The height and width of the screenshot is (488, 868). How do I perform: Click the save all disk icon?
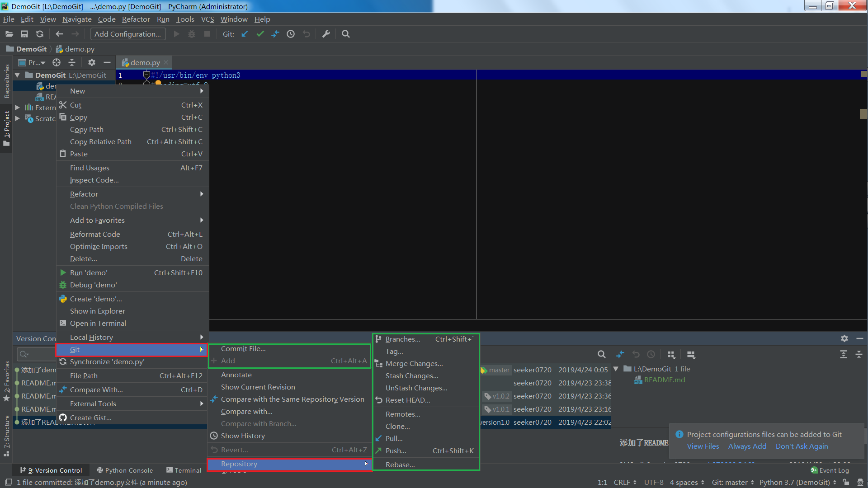point(24,34)
